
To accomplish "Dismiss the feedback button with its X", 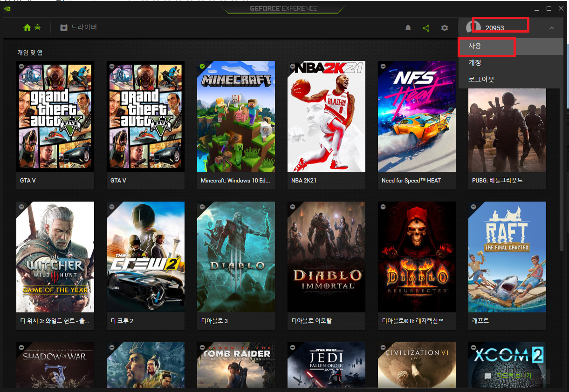I will tap(543, 376).
